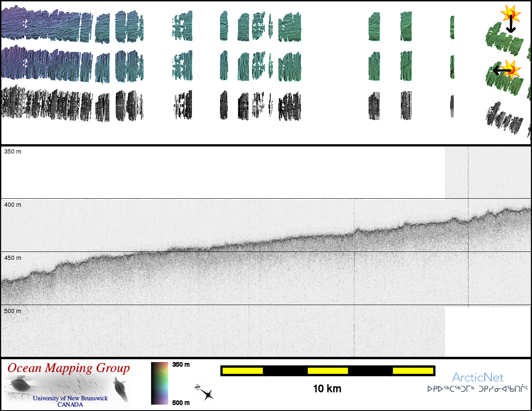Screen dimensions: 532x411
Task: Click the 450 m depth label on the profile
Action: [x=13, y=258]
